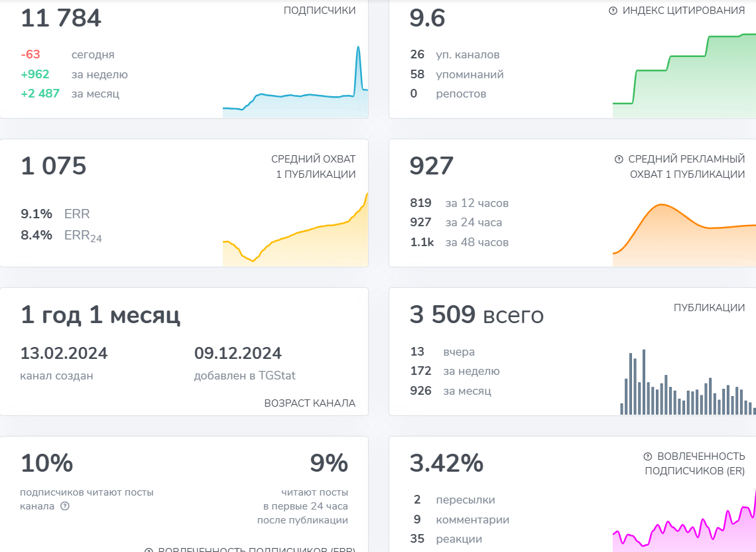This screenshot has width=756, height=552.
Task: Click help icon after 'подписчиков читают посты канала'
Action: tap(65, 506)
